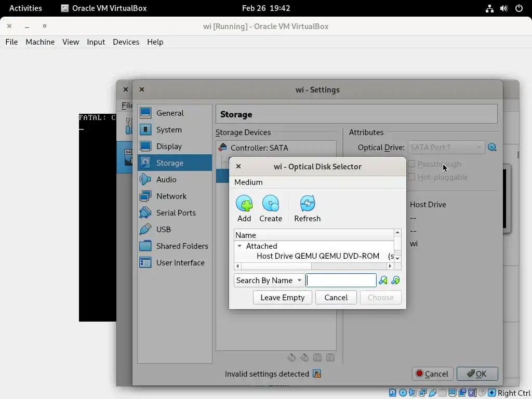Select the Serial Ports settings category
This screenshot has height=399, width=532.
[x=175, y=212]
